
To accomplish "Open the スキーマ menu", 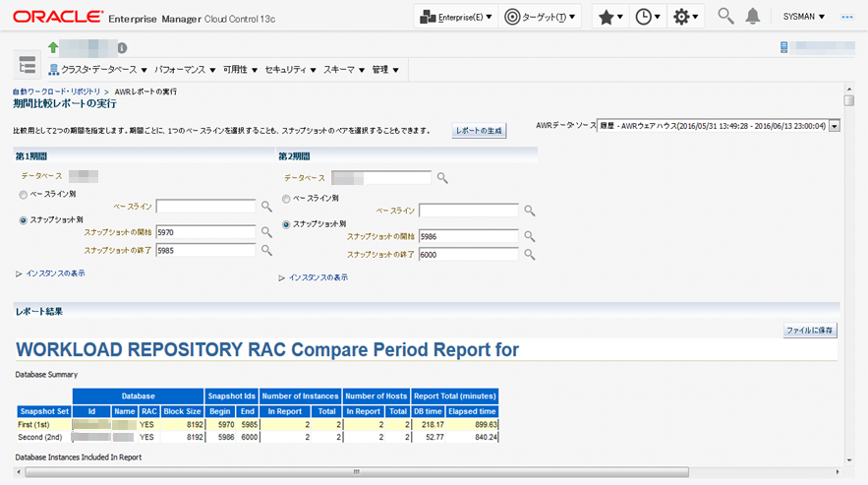I will pyautogui.click(x=344, y=70).
